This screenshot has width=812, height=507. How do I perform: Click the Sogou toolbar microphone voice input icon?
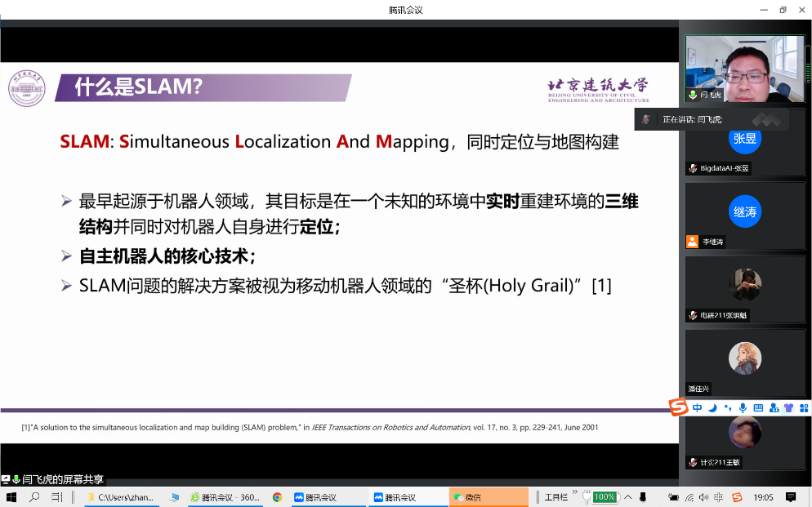click(x=743, y=407)
